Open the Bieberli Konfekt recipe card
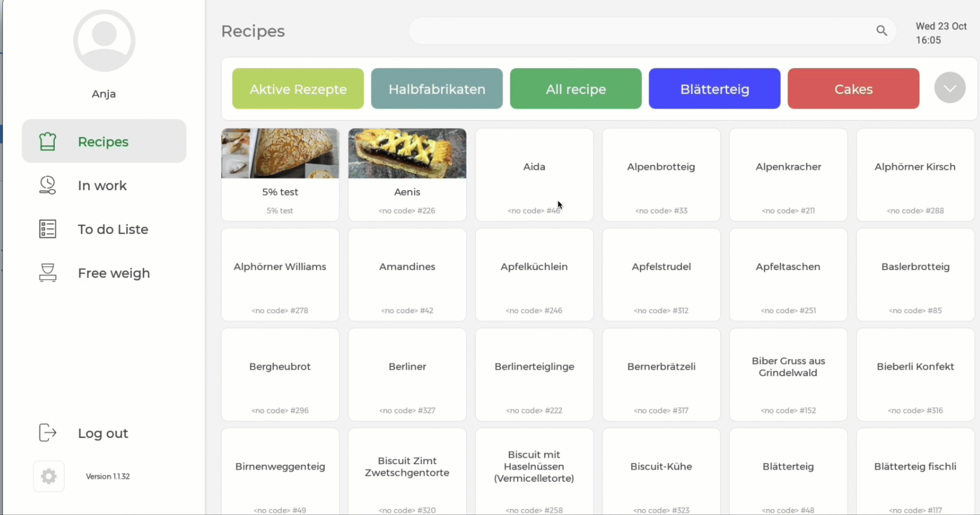The width and height of the screenshot is (980, 515). coord(915,375)
